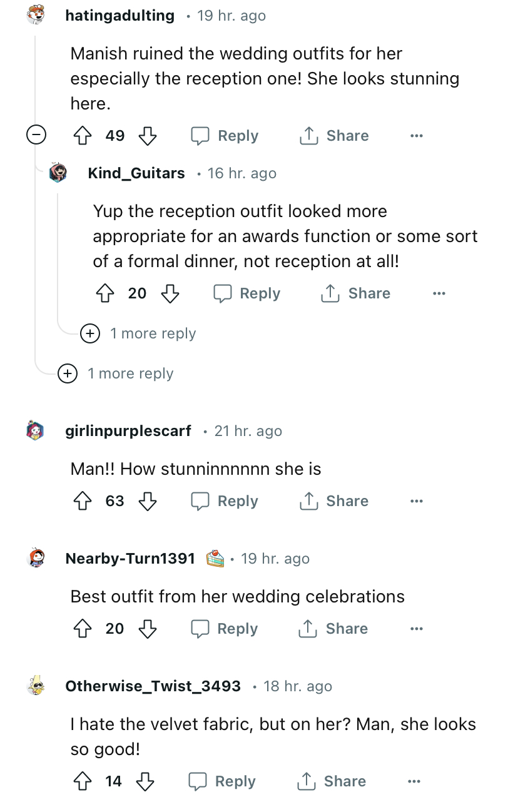Screen dimensions: 518x812
Task: Open more options for girlinpurplescarf's comment
Action: (417, 501)
